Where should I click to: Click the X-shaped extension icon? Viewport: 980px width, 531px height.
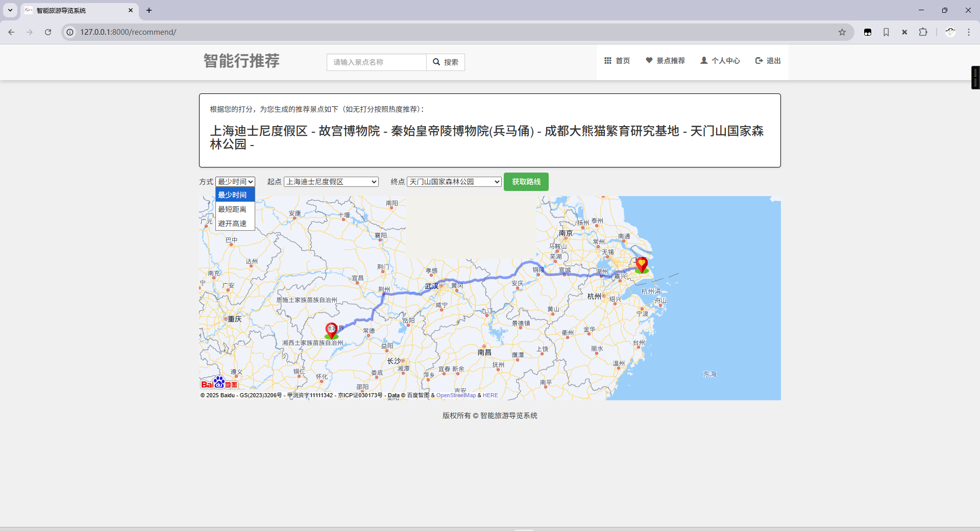[904, 32]
